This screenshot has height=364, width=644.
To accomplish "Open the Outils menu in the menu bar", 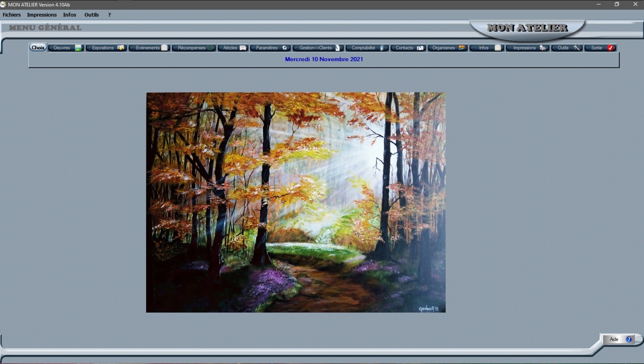I will pyautogui.click(x=92, y=15).
